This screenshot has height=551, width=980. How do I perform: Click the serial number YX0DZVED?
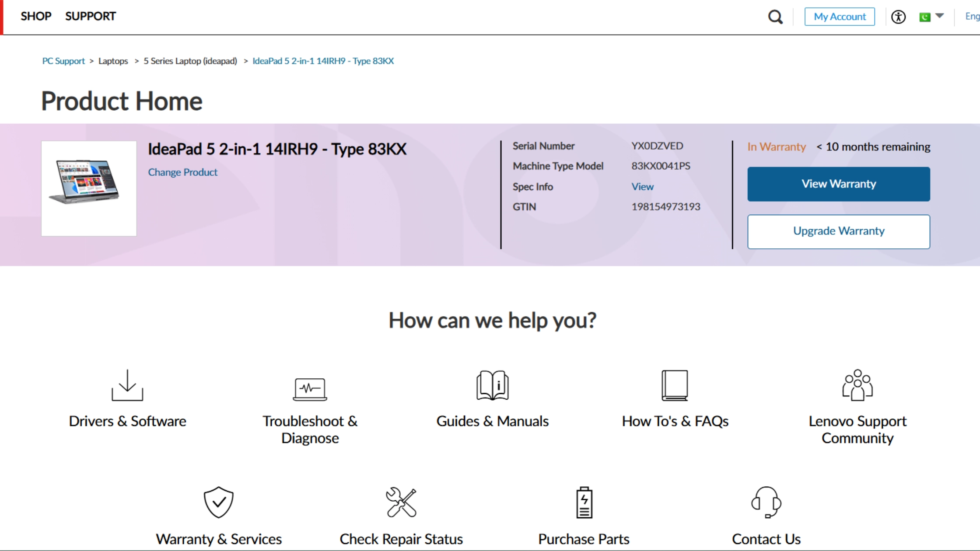tap(657, 146)
